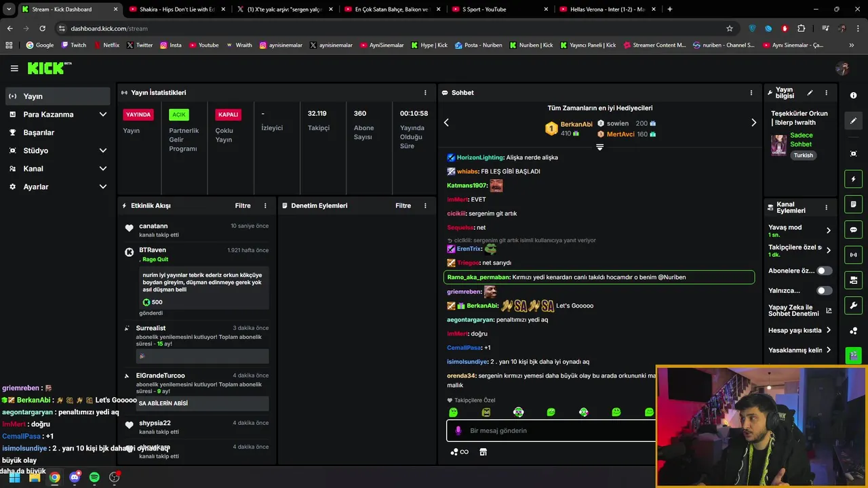Click the camera icon in right sidebar
Image resolution: width=868 pixels, height=488 pixels.
point(853,280)
